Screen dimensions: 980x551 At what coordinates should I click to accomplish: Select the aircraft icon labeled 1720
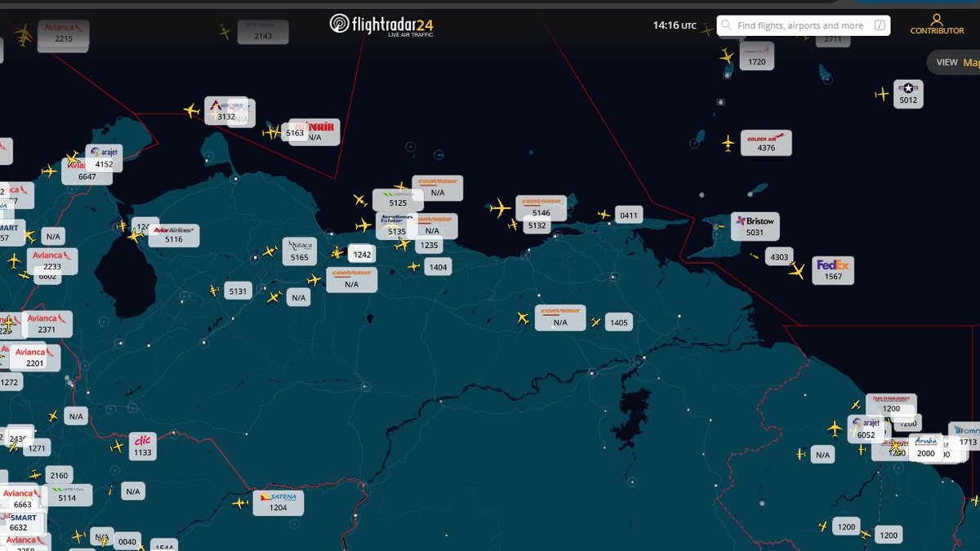coord(727,56)
